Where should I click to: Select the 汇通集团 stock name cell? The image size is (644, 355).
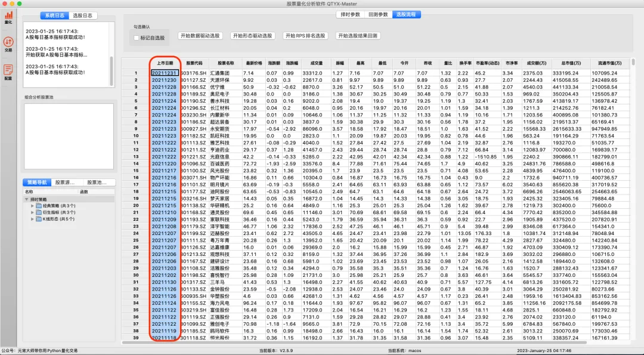[225, 73]
